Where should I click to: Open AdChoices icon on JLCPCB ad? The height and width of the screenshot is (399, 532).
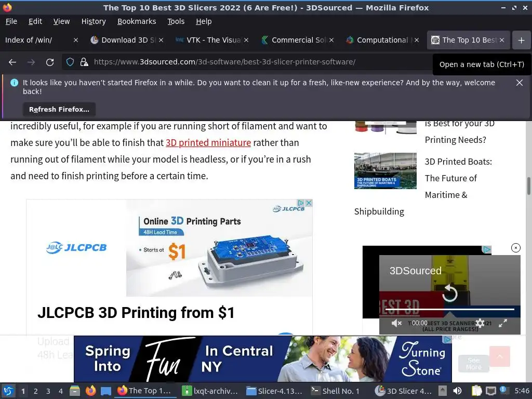(x=301, y=203)
